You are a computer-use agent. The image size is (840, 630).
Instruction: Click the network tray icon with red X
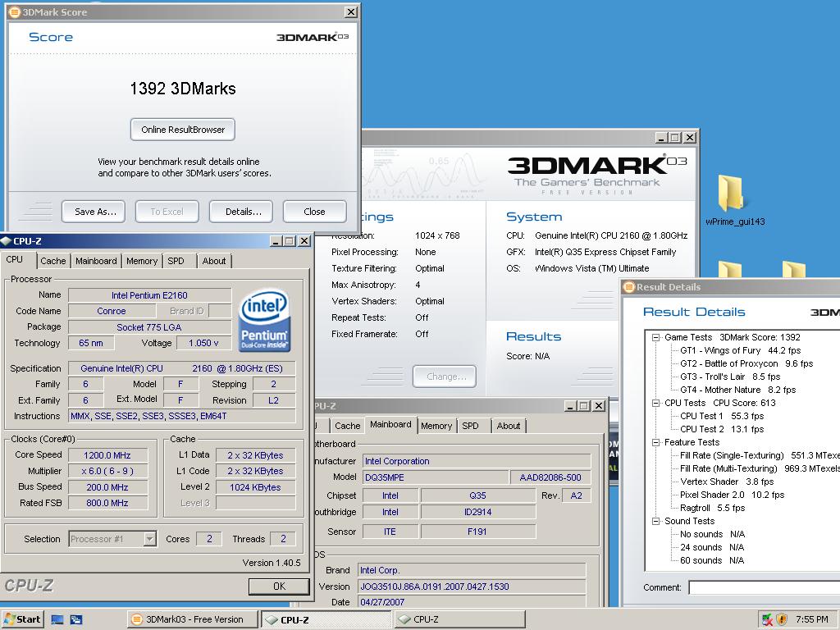767,620
